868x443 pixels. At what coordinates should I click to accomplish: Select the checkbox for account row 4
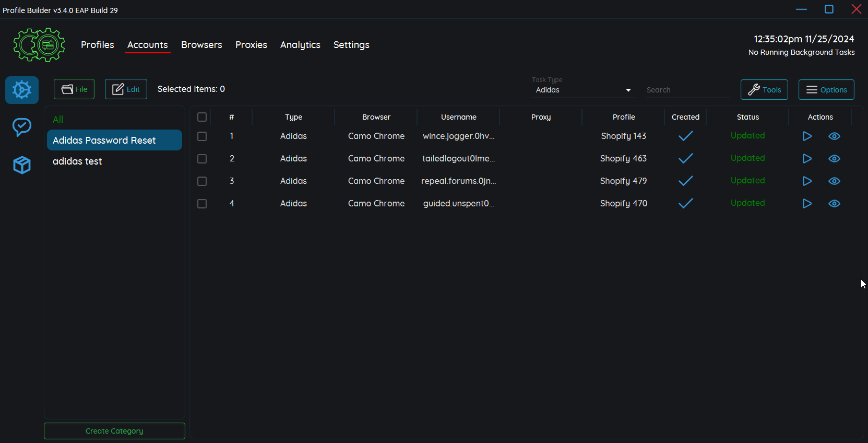pos(202,204)
